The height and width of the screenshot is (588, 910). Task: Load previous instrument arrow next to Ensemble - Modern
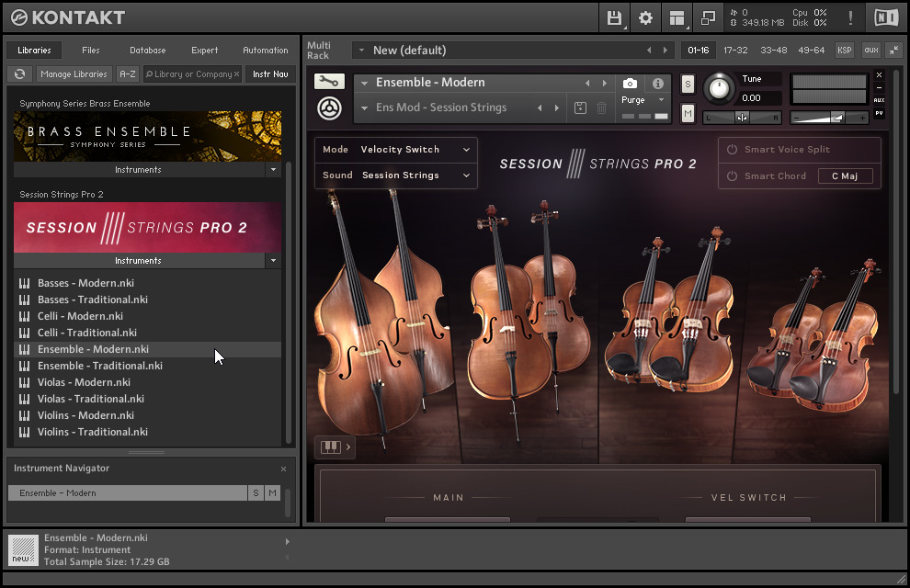587,83
